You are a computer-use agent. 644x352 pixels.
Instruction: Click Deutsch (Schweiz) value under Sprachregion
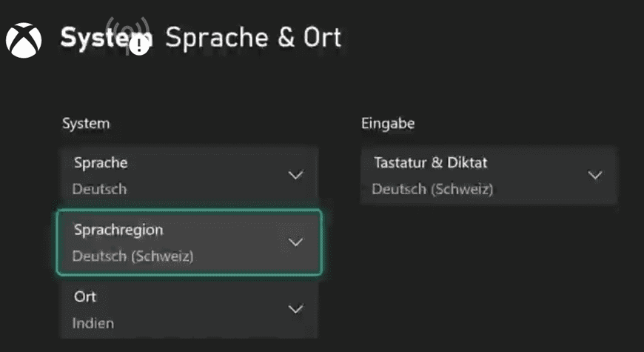click(133, 256)
